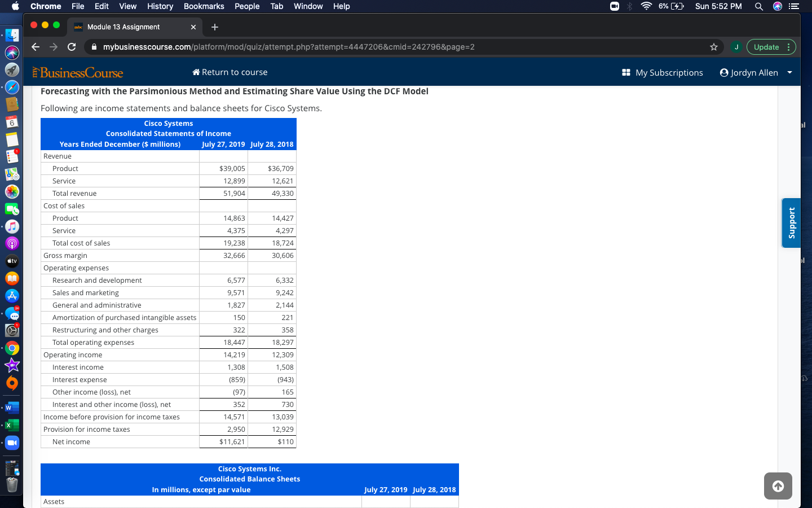Open Microsoft Word from the dock

[x=12, y=408]
